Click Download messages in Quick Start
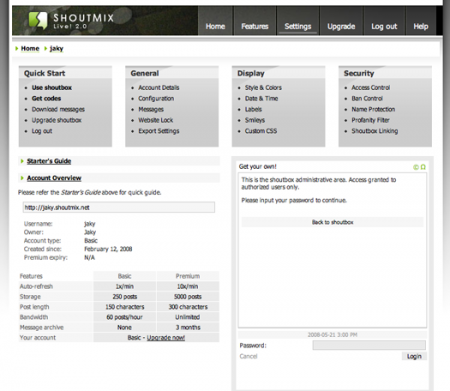 (x=58, y=109)
